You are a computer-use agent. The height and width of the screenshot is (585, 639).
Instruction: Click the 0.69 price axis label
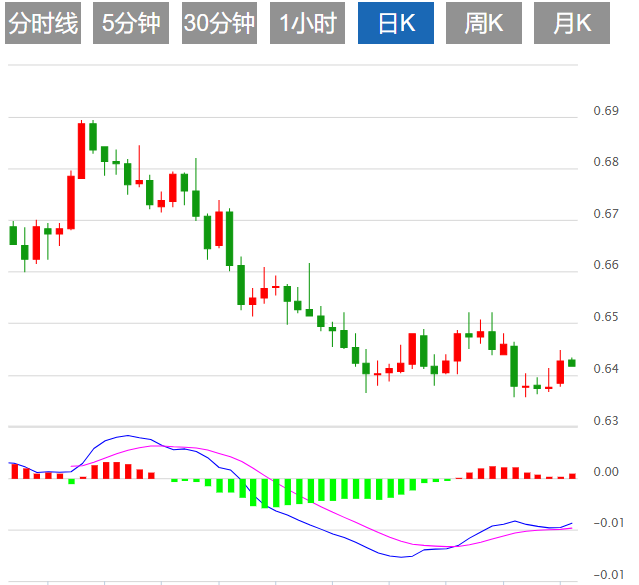(606, 110)
